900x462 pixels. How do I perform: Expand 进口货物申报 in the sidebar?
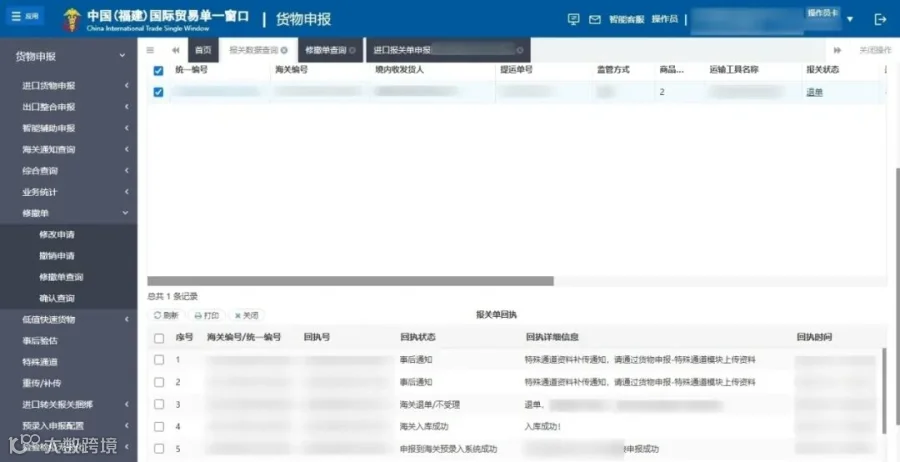[69, 86]
